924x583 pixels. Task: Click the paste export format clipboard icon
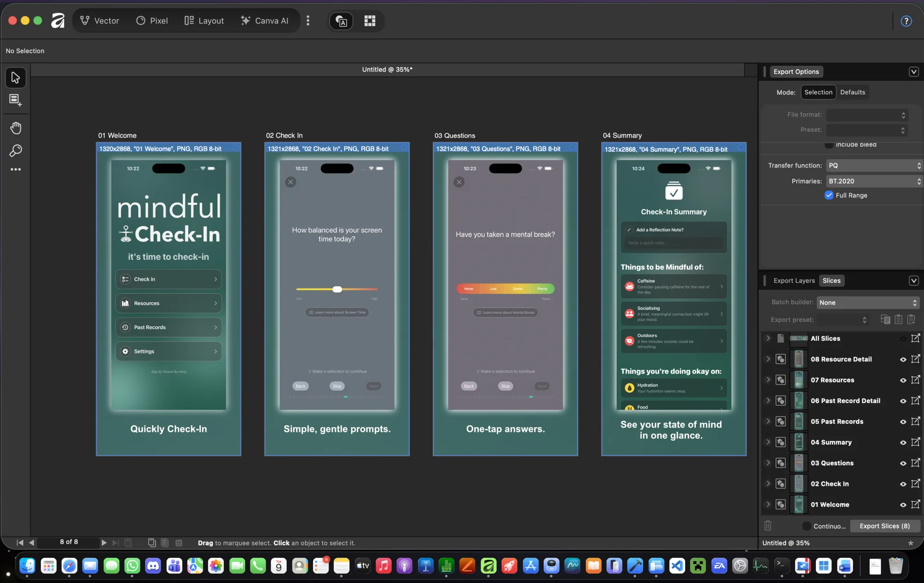(x=899, y=319)
